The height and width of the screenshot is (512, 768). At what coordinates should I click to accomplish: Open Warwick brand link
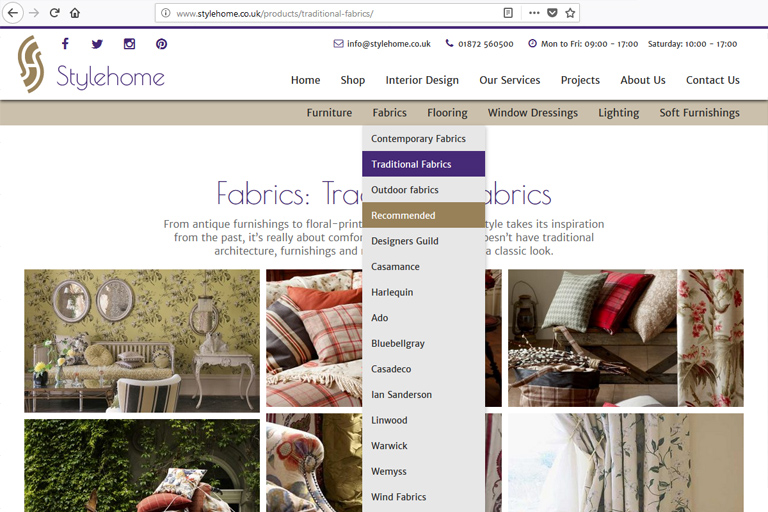(x=424, y=446)
